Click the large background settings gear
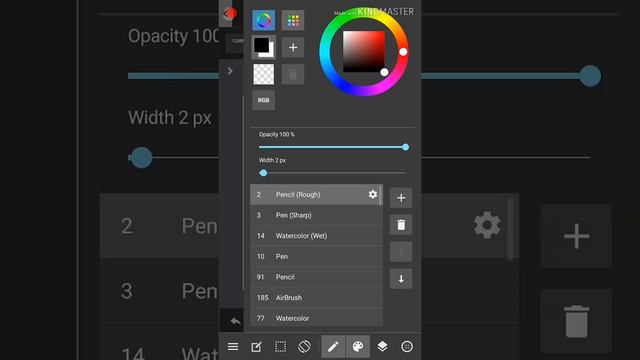 487,225
